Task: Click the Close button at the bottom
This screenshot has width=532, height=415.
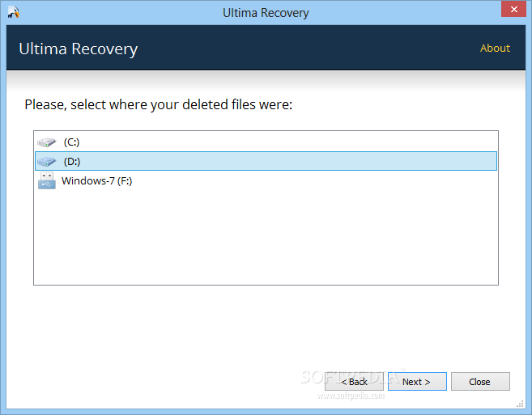Action: coord(480,382)
